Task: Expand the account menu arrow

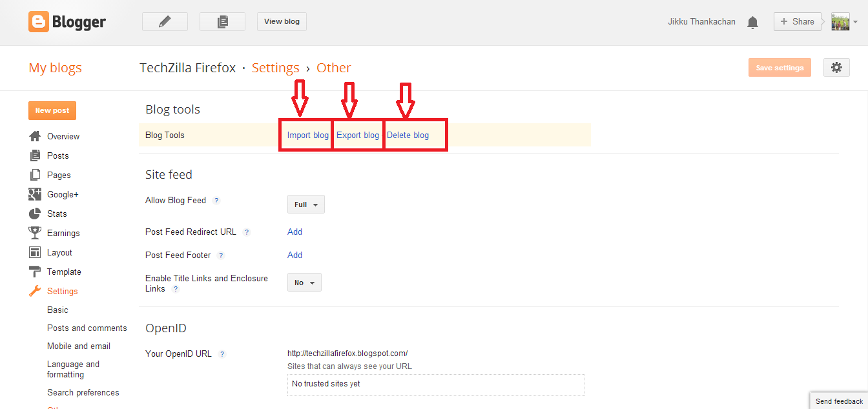Action: (x=855, y=22)
